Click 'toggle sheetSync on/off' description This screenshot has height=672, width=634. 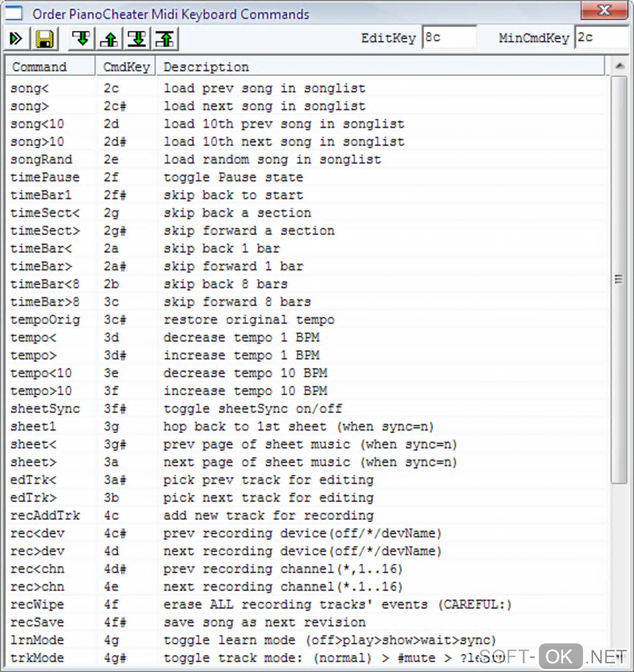pyautogui.click(x=253, y=409)
